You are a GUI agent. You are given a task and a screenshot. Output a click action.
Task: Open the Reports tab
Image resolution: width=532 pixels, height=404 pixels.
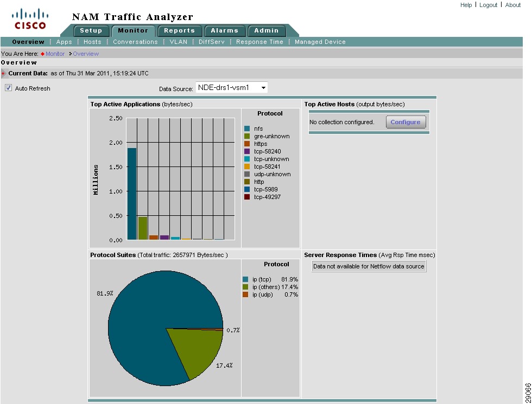(x=180, y=30)
